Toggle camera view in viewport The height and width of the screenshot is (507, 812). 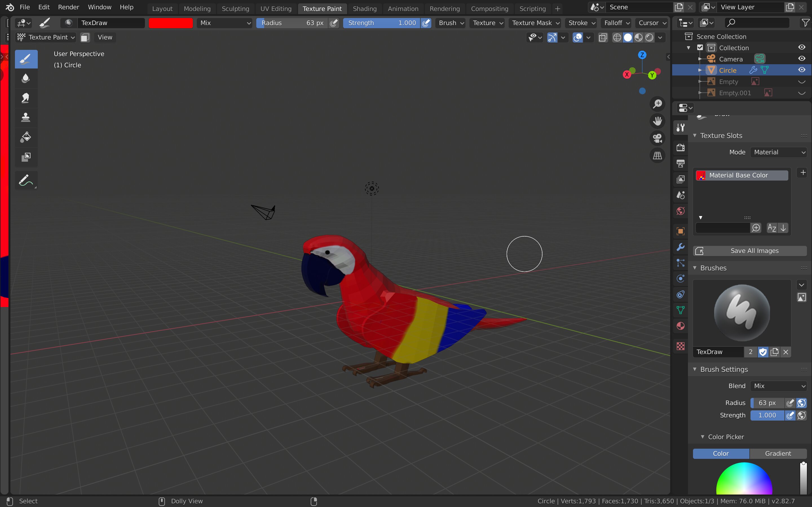657,138
